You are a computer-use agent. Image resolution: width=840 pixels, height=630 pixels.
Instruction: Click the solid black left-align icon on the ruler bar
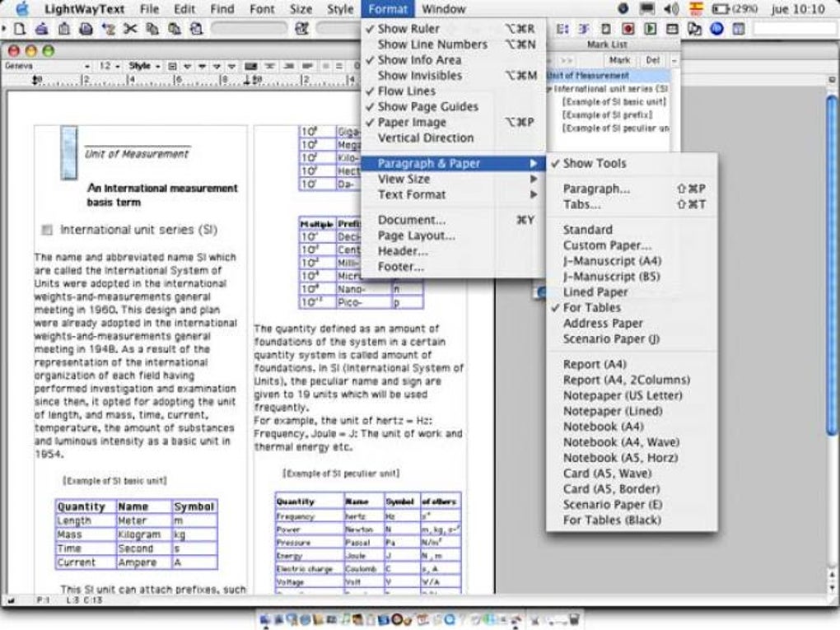tap(250, 66)
